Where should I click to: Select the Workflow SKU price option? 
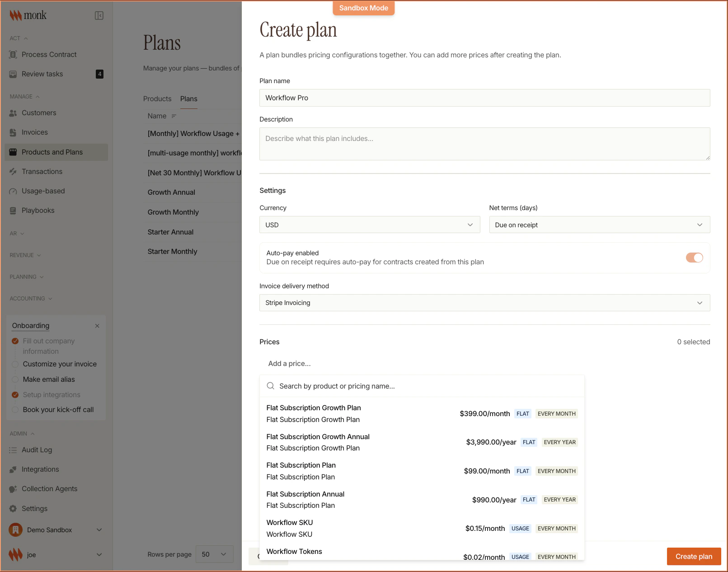[x=422, y=529]
